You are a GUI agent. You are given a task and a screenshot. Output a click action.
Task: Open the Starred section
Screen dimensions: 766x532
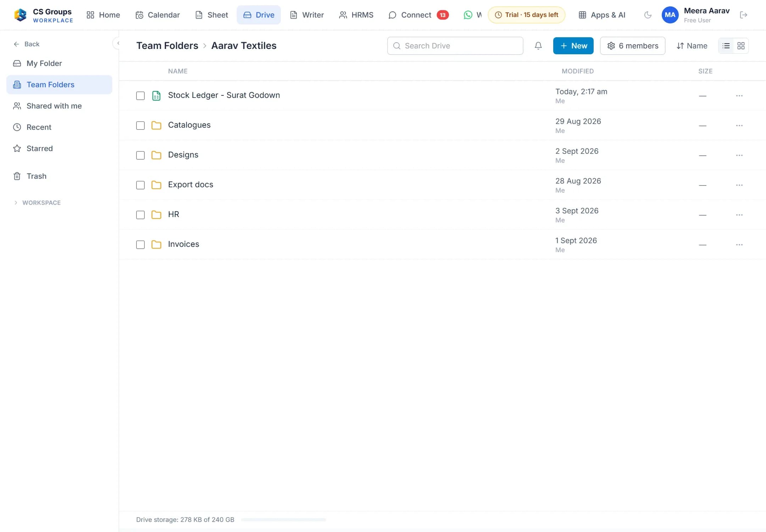click(59, 148)
